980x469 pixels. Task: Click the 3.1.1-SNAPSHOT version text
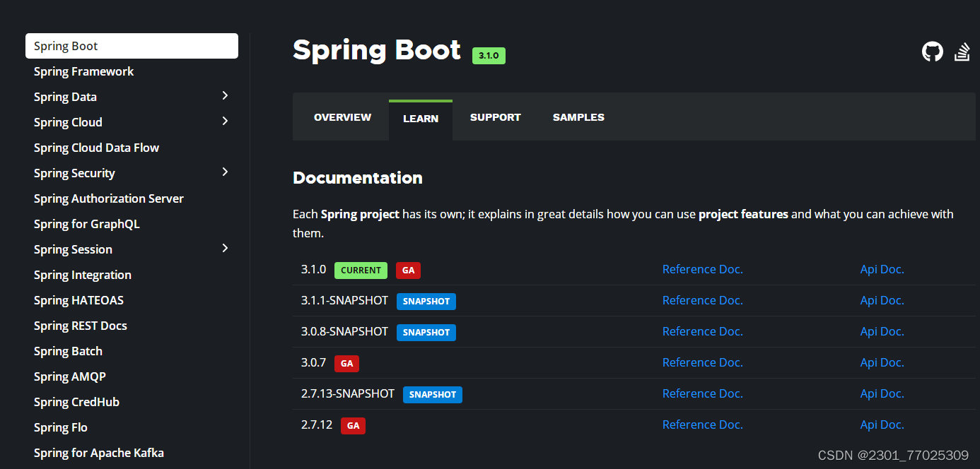(x=344, y=300)
